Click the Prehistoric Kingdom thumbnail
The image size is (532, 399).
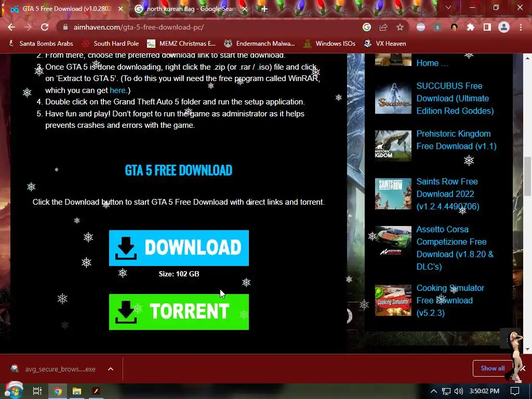click(393, 146)
